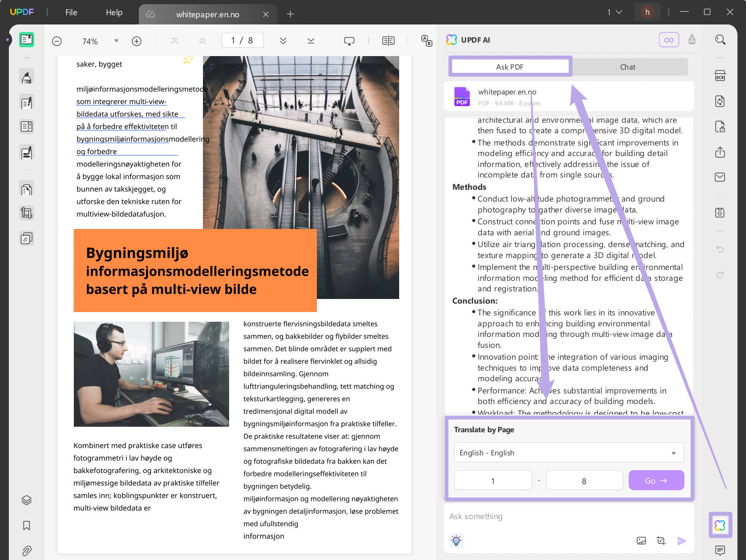The width and height of the screenshot is (746, 560).
Task: Open the highlighter annotation tool
Action: 26,76
